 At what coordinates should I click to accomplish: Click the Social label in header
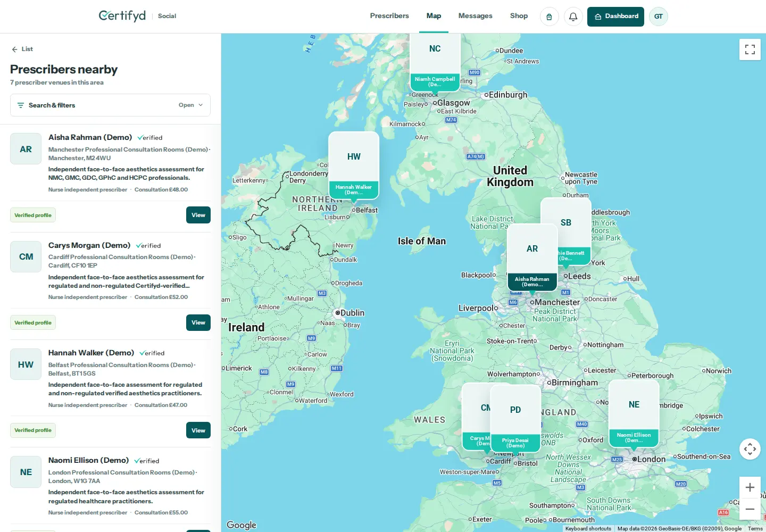point(167,16)
